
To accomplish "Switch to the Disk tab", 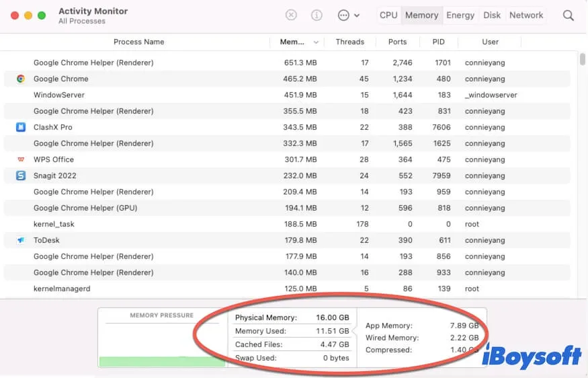I will click(492, 15).
